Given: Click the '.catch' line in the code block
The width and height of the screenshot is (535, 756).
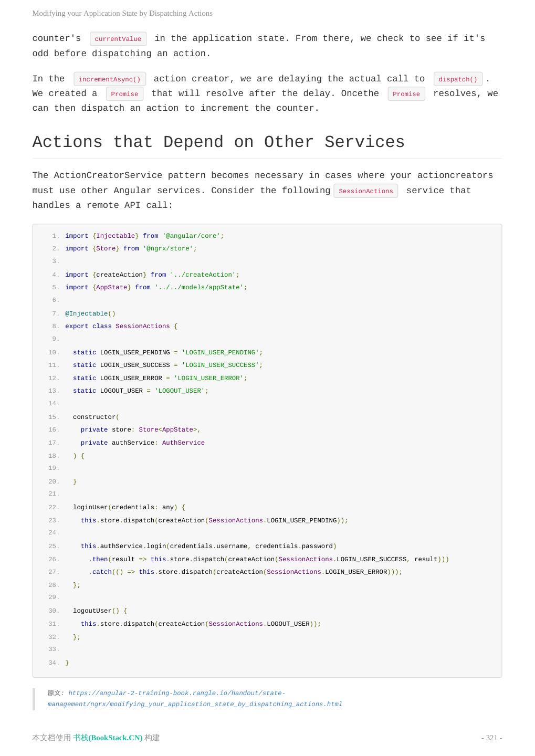Looking at the screenshot, I should [x=245, y=572].
